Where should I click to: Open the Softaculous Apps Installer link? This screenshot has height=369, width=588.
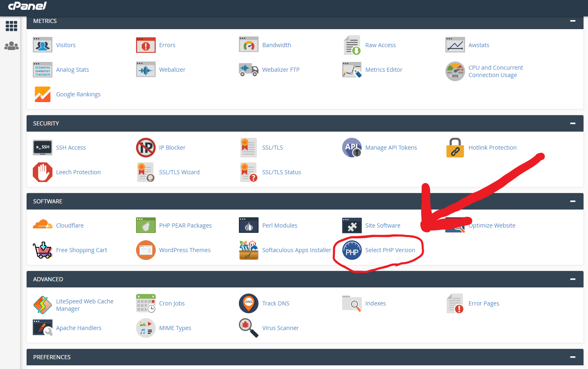297,250
